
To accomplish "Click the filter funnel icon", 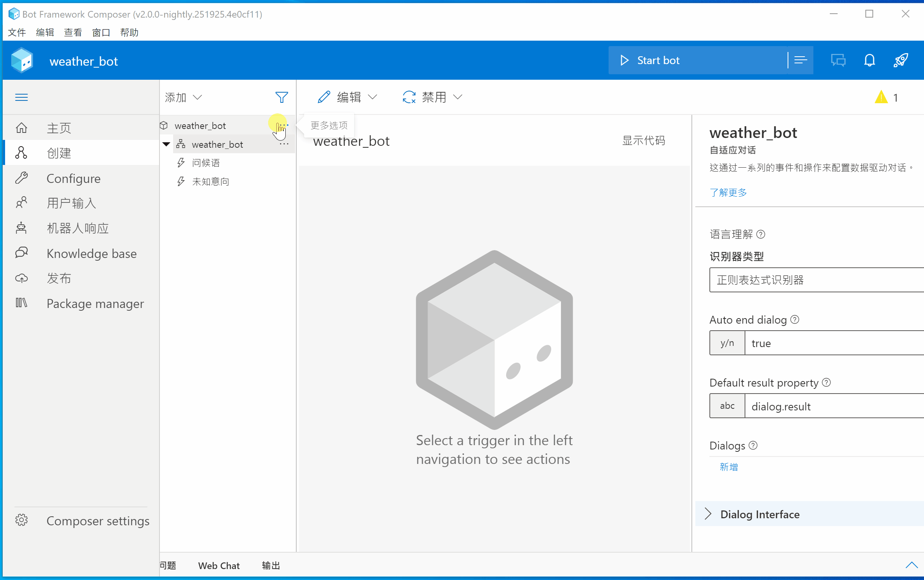I will [281, 97].
